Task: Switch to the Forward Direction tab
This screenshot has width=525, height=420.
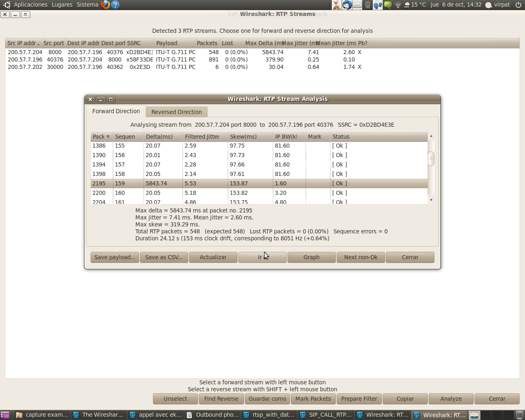Action: (x=116, y=111)
